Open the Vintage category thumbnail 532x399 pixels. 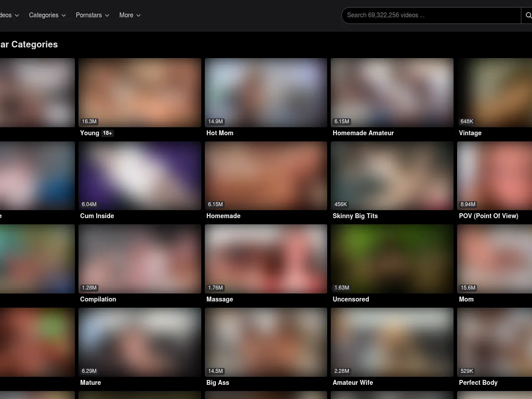coord(494,93)
